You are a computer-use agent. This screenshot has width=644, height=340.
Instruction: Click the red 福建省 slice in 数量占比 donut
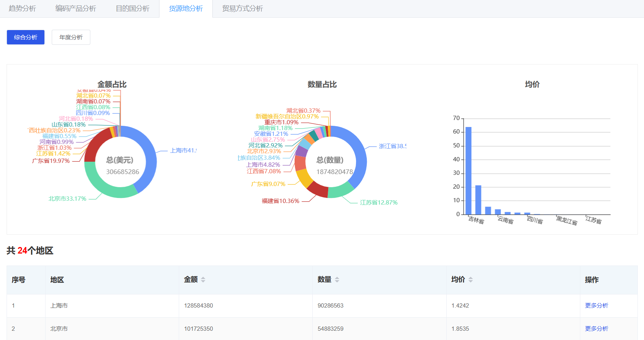tap(318, 189)
